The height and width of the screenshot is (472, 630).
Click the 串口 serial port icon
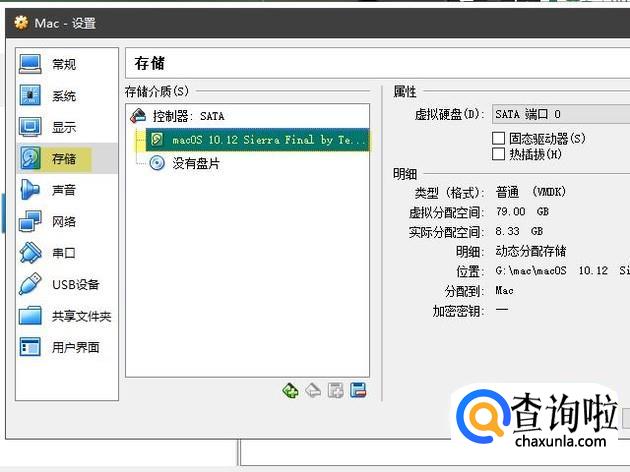click(30, 253)
